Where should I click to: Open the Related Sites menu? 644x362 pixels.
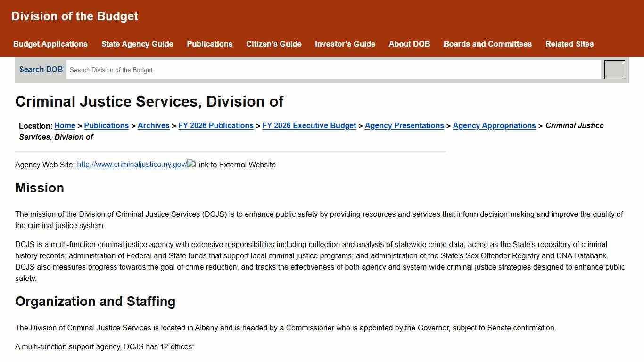(570, 44)
